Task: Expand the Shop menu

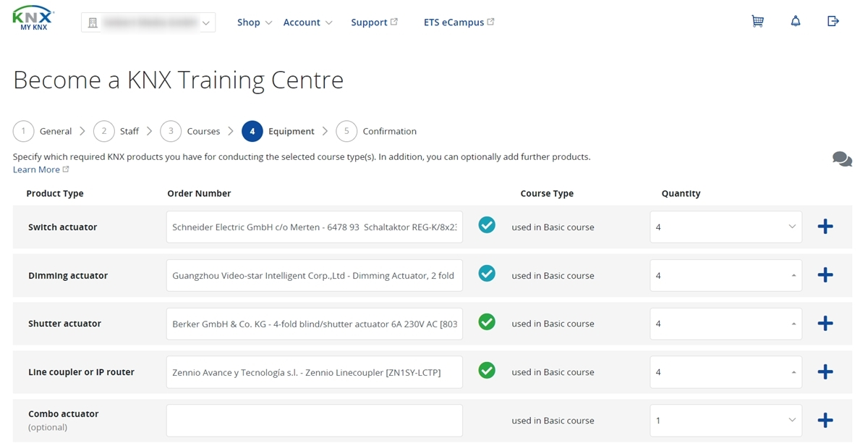Action: pyautogui.click(x=255, y=22)
